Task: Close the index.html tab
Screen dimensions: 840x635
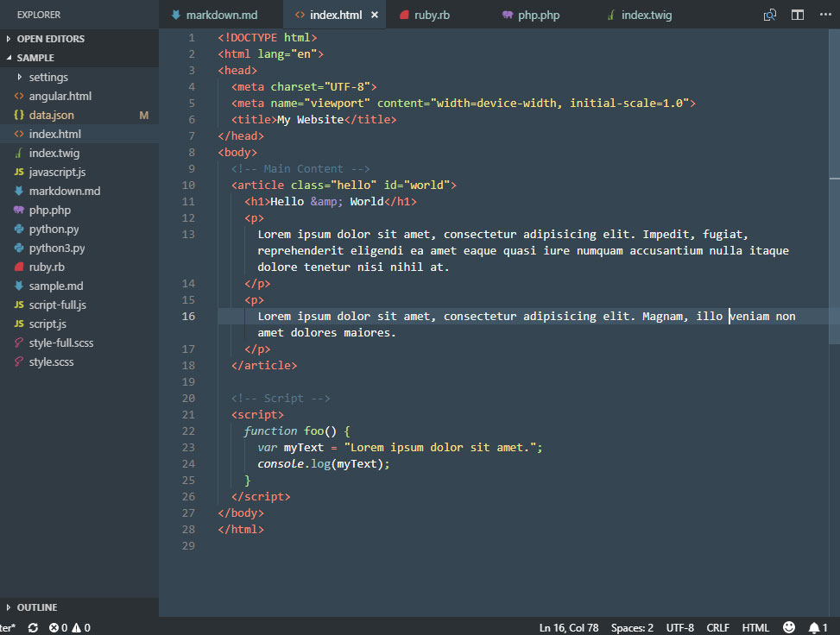Action: (375, 15)
